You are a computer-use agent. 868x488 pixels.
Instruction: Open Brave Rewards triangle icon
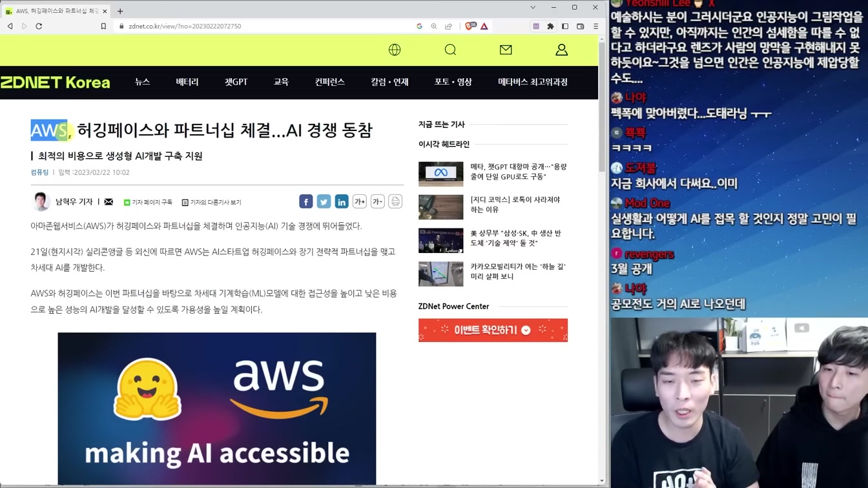[x=484, y=26]
